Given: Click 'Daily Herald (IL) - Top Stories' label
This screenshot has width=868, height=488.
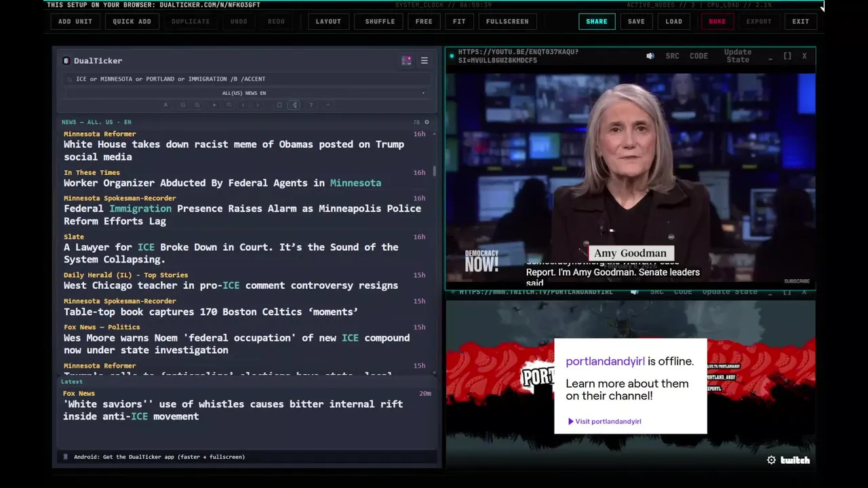Looking at the screenshot, I should (x=126, y=275).
